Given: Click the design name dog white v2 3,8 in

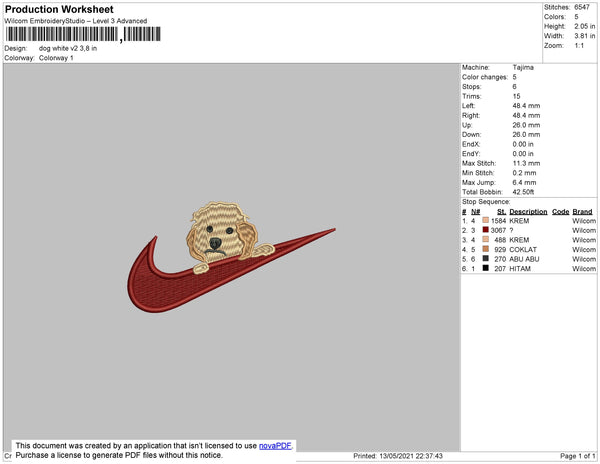Looking at the screenshot, I should click(68, 48).
